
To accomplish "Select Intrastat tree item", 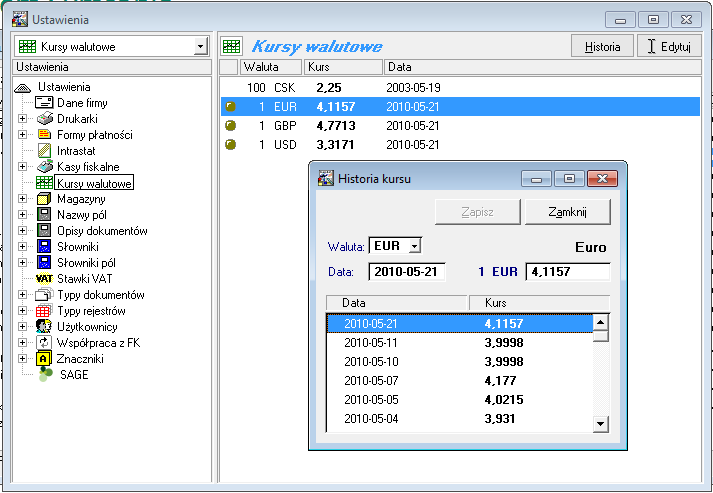I will (76, 151).
